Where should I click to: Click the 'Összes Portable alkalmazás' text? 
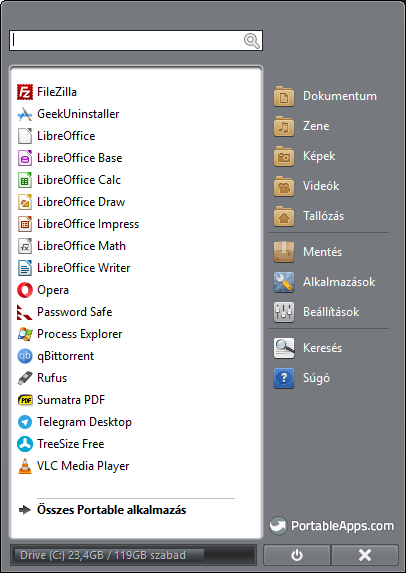point(111,510)
